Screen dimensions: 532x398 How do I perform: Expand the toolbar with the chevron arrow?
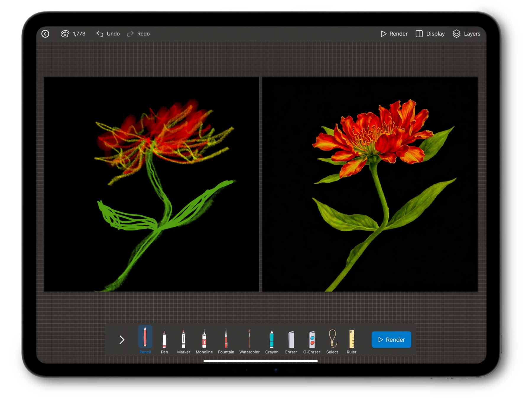point(122,340)
